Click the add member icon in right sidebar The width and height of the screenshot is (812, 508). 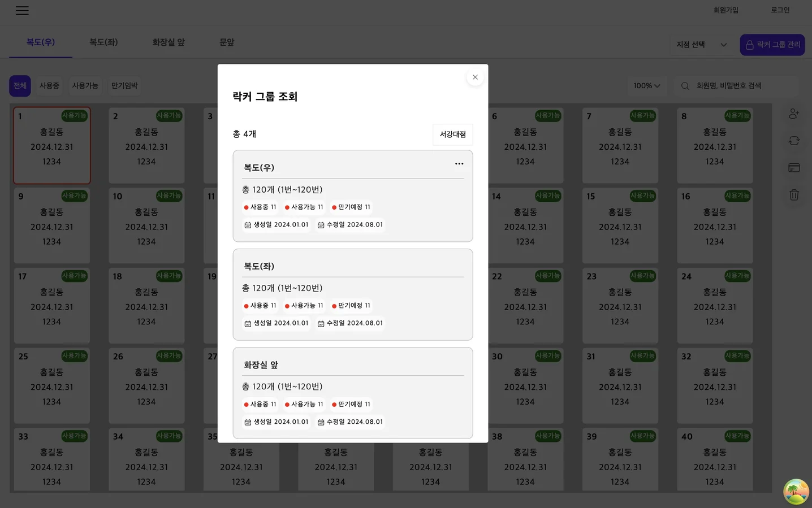point(794,114)
